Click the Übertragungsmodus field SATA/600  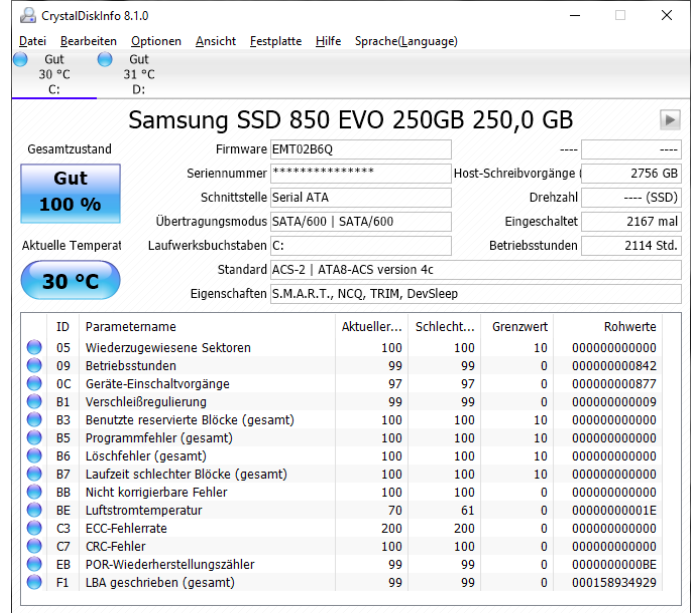[360, 221]
